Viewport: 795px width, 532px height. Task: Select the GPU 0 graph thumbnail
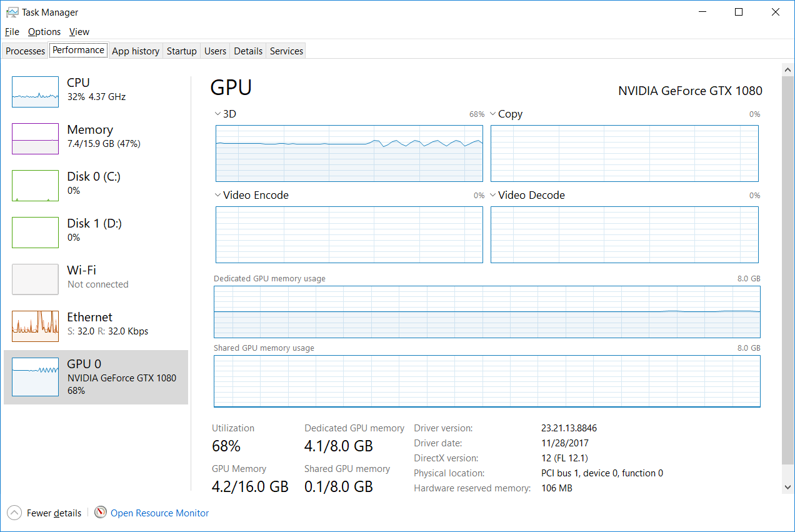tap(35, 377)
